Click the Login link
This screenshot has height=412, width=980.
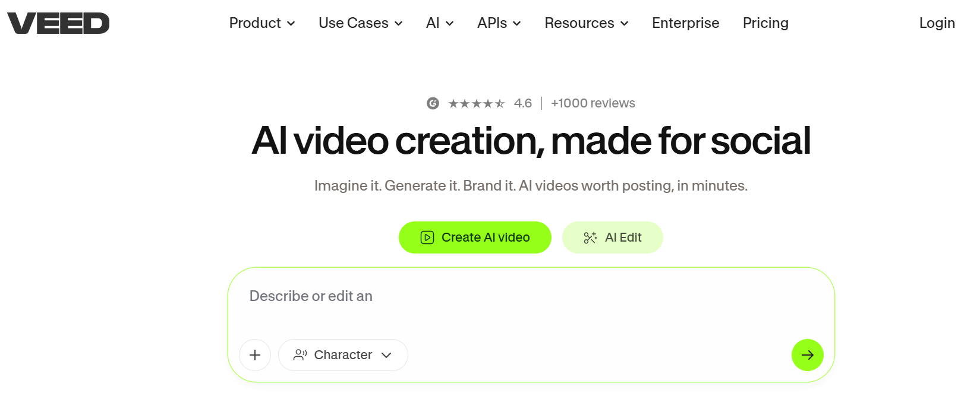click(937, 23)
